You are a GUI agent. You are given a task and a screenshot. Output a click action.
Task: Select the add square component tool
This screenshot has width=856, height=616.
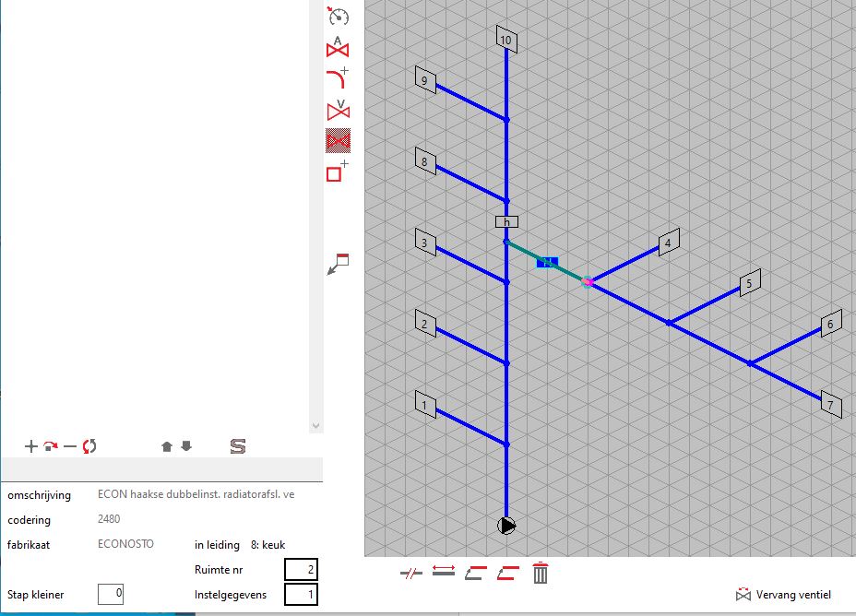pyautogui.click(x=338, y=172)
